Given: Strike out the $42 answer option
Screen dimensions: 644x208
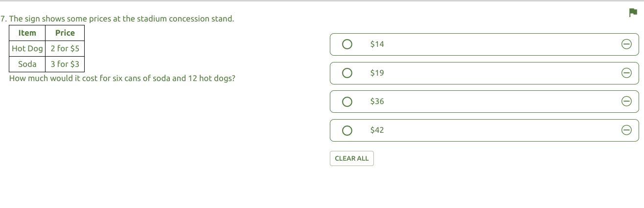Looking at the screenshot, I should click(x=626, y=130).
